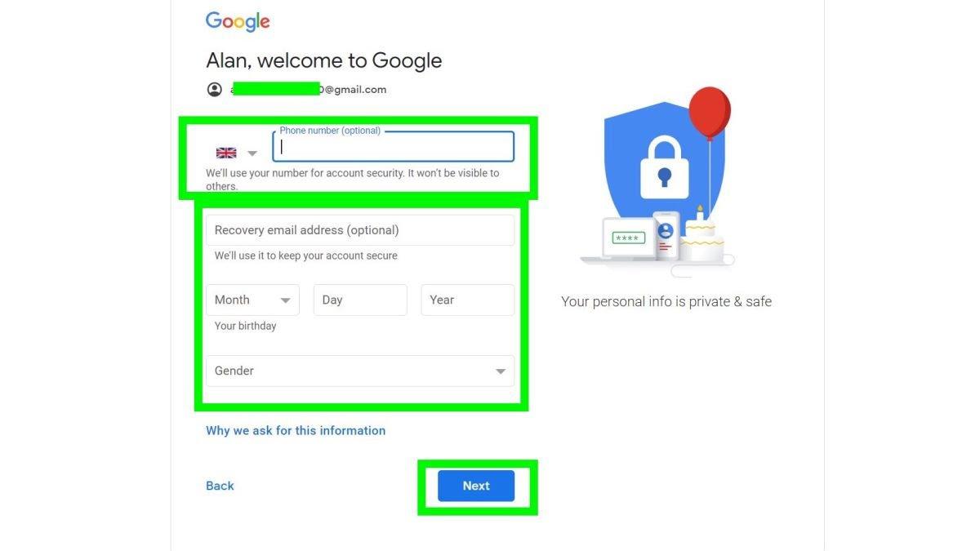980x551 pixels.
Task: Click the phone profile card illustration
Action: pyautogui.click(x=666, y=236)
